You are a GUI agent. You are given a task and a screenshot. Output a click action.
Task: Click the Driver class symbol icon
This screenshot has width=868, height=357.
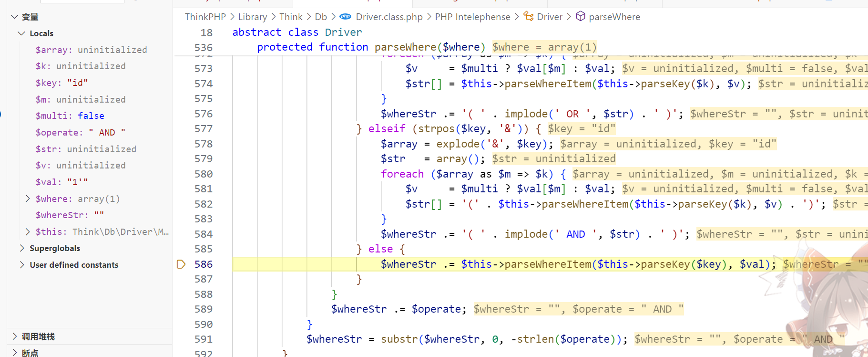(x=528, y=16)
